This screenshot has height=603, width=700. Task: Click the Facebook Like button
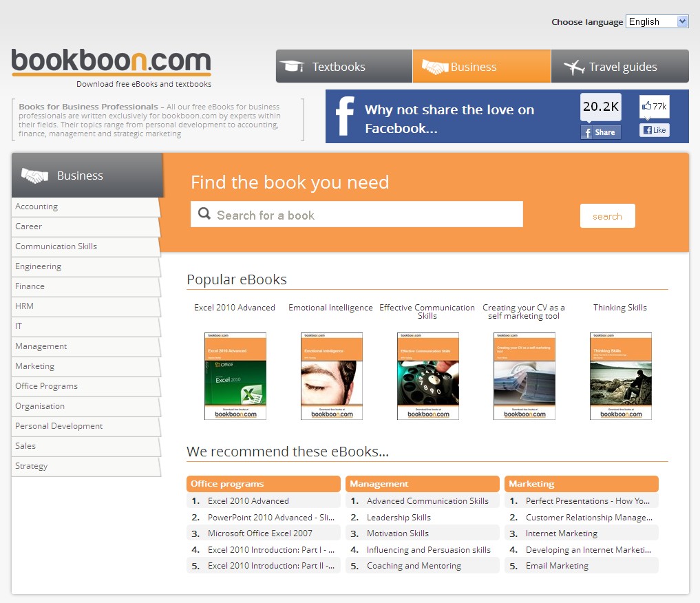[x=655, y=130]
